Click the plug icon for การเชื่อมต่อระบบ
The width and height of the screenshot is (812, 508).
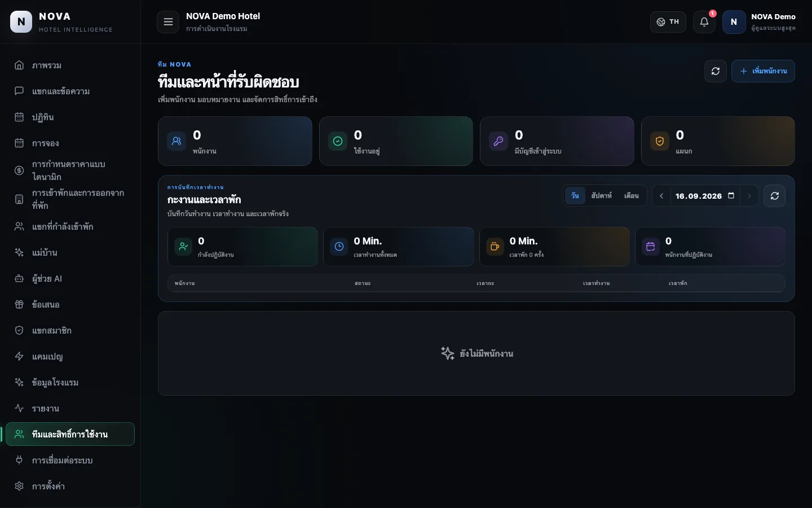point(19,461)
